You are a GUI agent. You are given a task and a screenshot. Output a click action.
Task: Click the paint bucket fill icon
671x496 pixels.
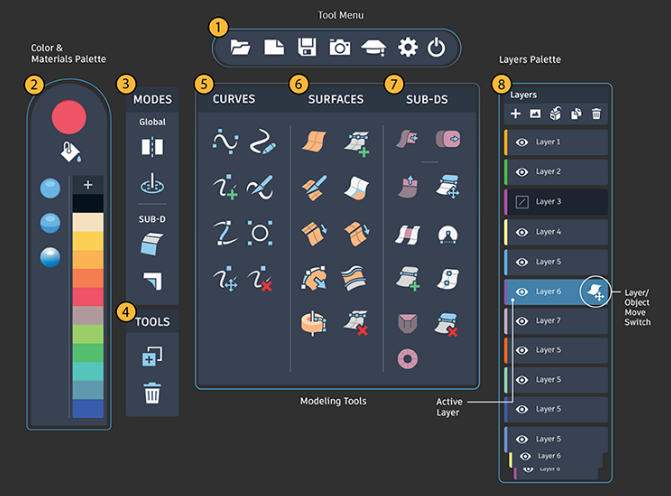click(71, 152)
